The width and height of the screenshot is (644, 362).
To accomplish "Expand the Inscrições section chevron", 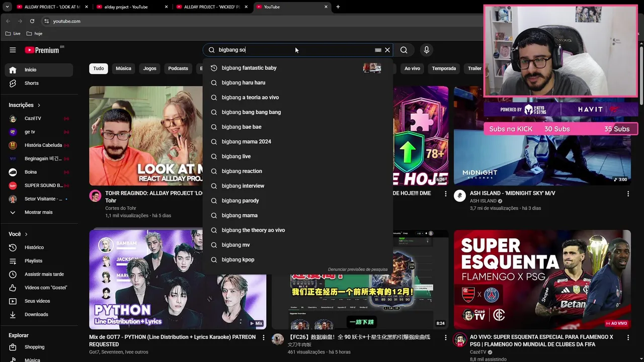I will [x=39, y=105].
